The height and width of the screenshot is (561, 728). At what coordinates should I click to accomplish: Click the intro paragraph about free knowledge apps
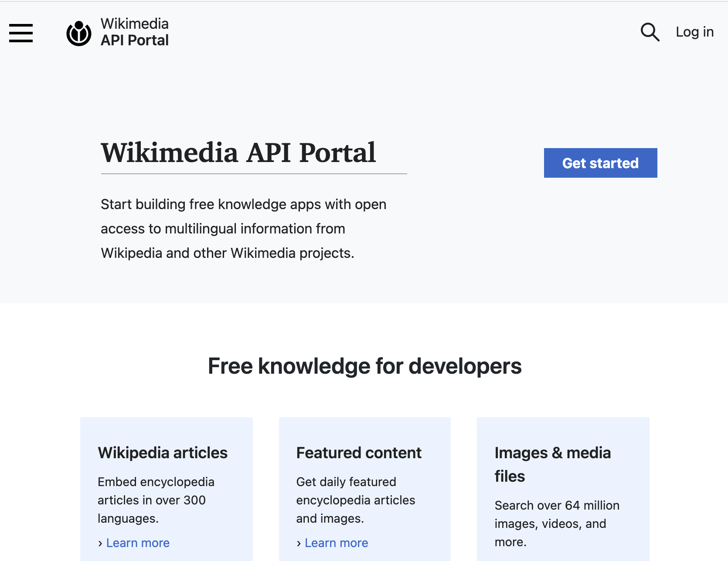click(243, 229)
